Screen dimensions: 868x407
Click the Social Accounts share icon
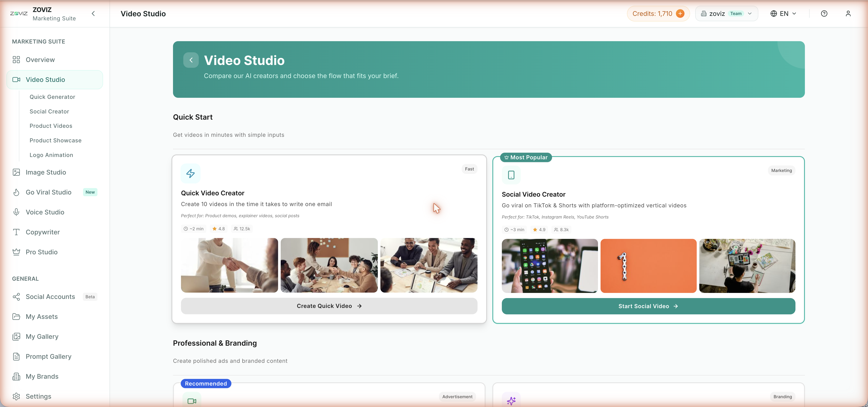(x=16, y=297)
